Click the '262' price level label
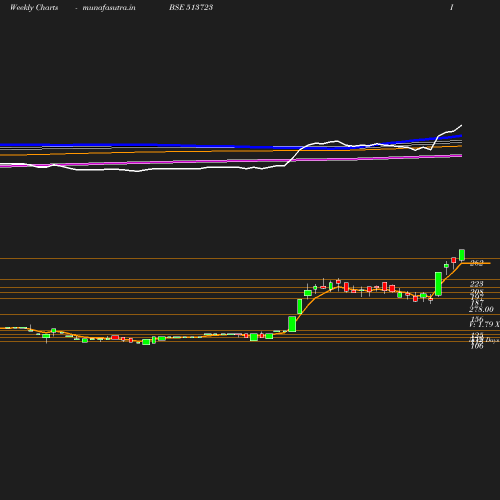 [477, 263]
